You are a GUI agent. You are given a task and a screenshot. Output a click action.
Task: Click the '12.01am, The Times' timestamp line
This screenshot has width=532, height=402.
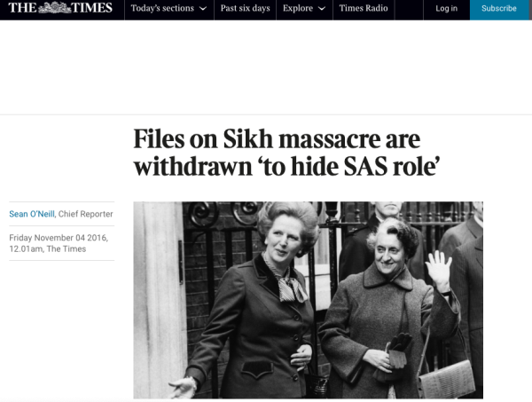click(48, 248)
